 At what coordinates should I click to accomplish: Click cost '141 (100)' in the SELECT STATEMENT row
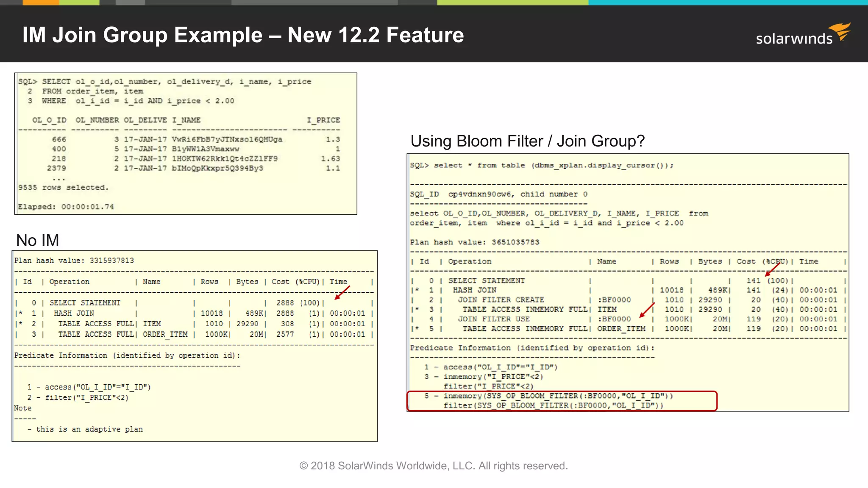[767, 280]
